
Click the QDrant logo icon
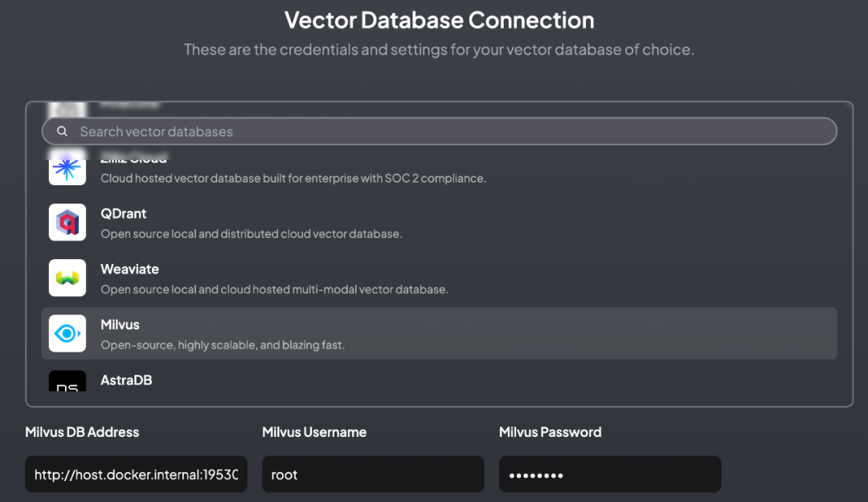tap(68, 222)
